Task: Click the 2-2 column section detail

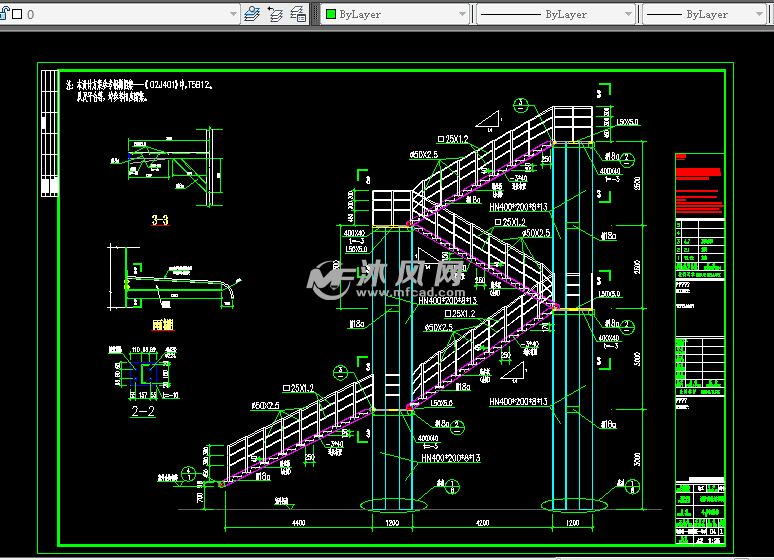Action: point(142,372)
